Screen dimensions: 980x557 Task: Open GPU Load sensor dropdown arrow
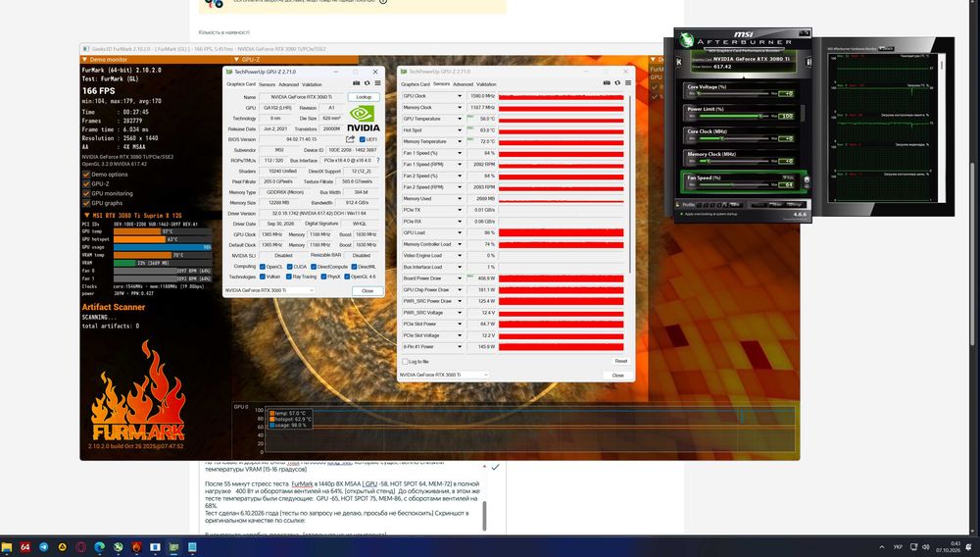(x=460, y=232)
